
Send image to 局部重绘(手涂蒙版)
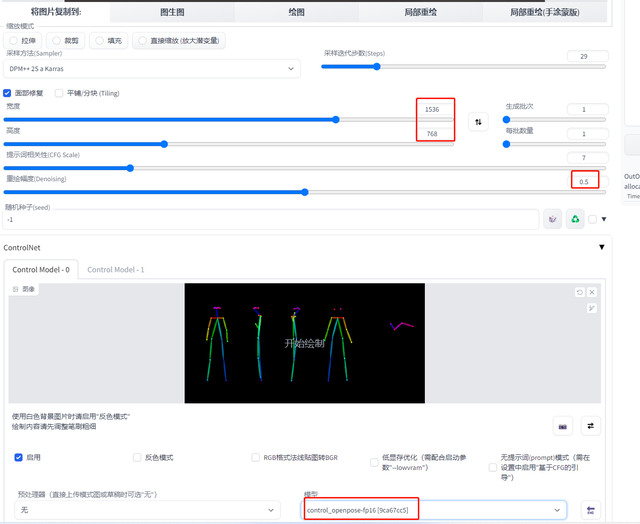pos(544,12)
